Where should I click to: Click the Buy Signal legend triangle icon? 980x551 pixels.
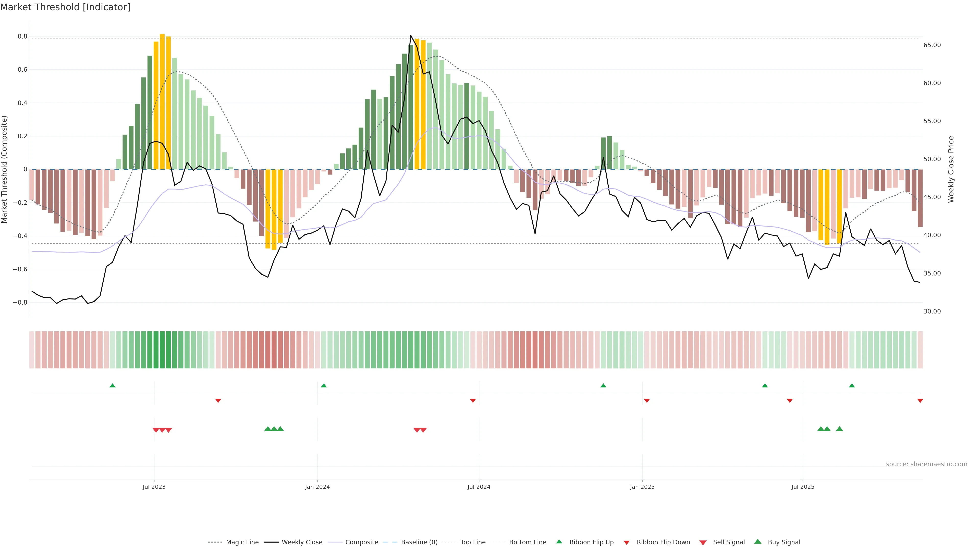point(758,542)
